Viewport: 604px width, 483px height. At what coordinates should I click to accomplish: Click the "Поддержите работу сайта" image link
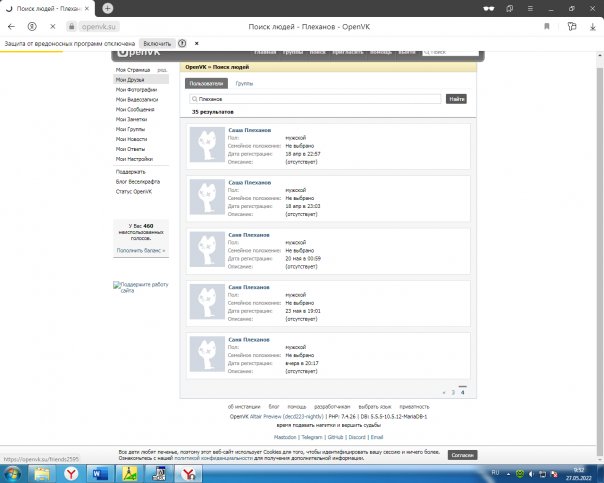pyautogui.click(x=141, y=287)
